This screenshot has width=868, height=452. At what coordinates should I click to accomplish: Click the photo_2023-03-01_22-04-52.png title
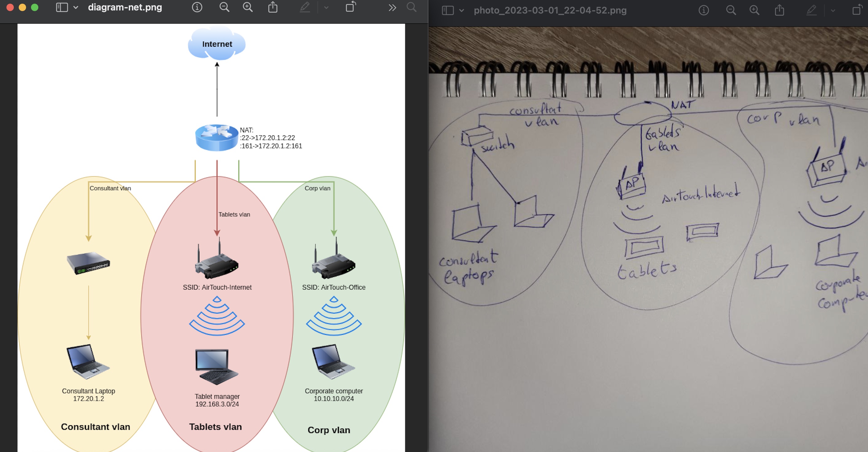point(550,10)
